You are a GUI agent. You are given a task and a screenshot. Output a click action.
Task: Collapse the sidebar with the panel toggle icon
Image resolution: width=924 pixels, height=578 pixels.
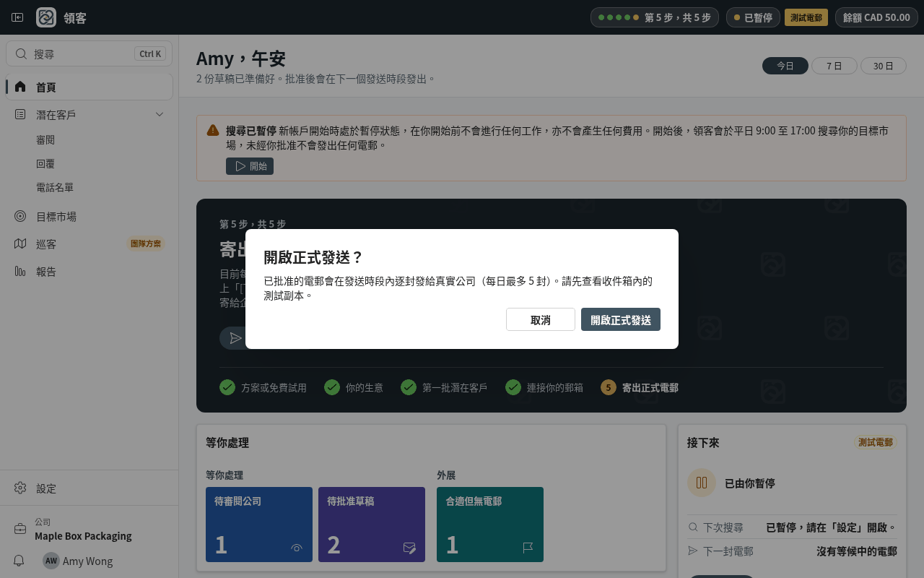coord(17,17)
